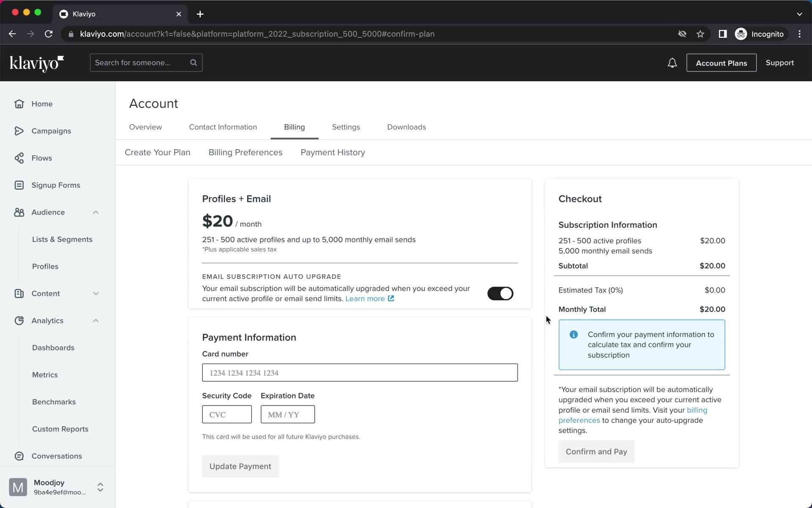The image size is (812, 508).
Task: Open Metrics in sidebar
Action: click(x=45, y=375)
